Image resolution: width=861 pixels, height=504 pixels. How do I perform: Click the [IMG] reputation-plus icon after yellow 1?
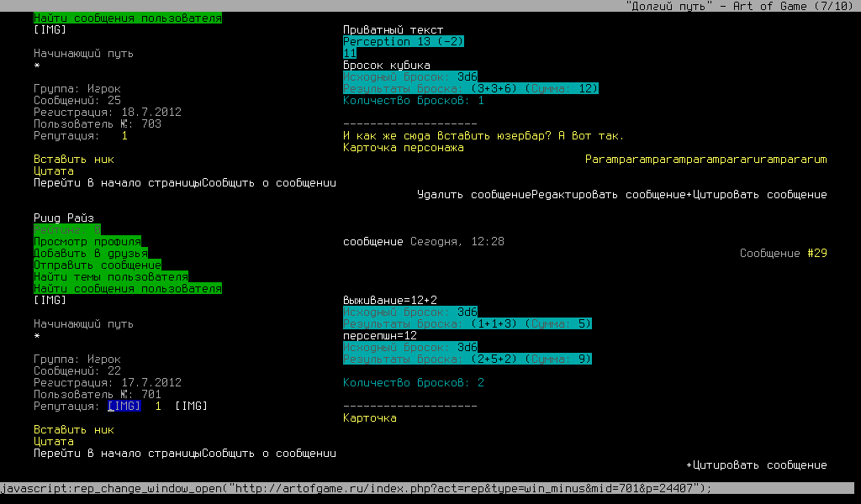(x=191, y=407)
